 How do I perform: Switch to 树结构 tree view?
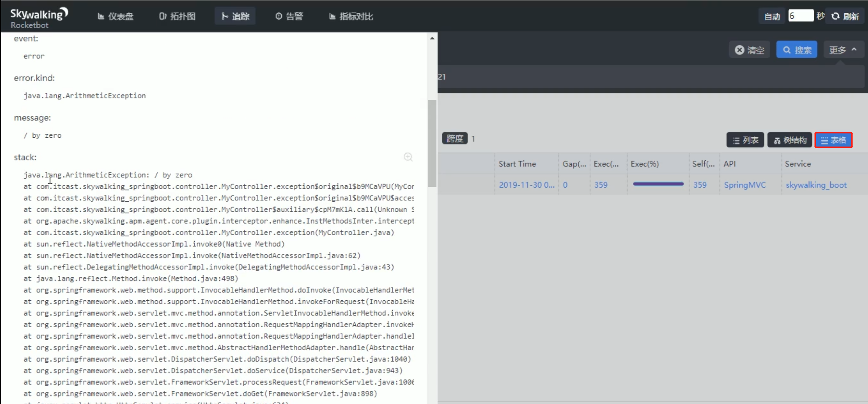(x=789, y=140)
